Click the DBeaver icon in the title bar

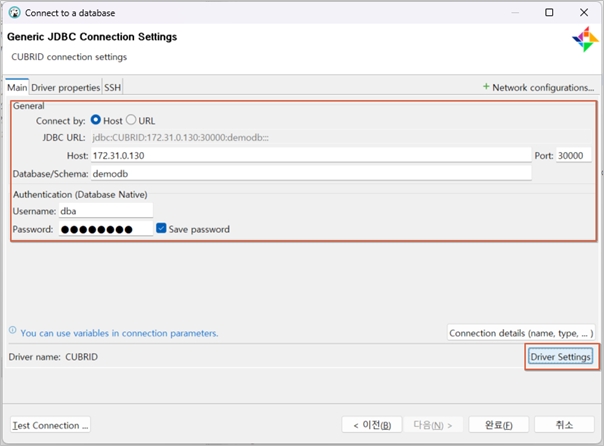(15, 13)
